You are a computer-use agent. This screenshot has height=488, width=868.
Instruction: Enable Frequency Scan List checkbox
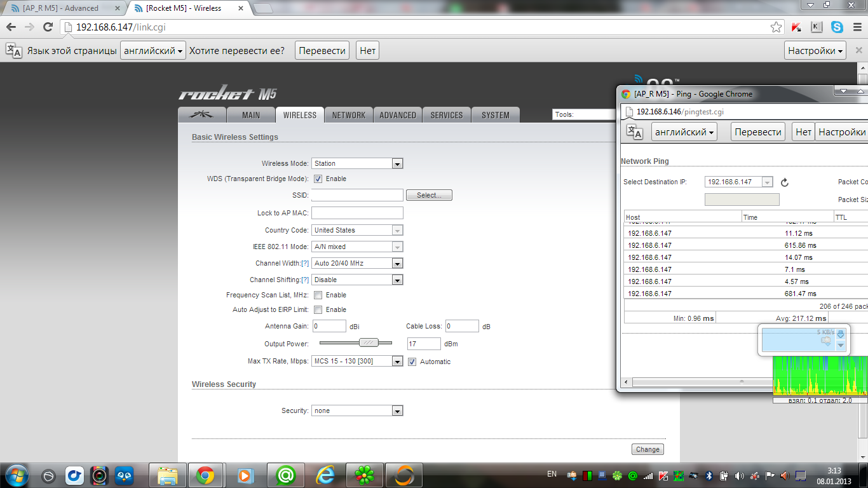[x=318, y=295]
